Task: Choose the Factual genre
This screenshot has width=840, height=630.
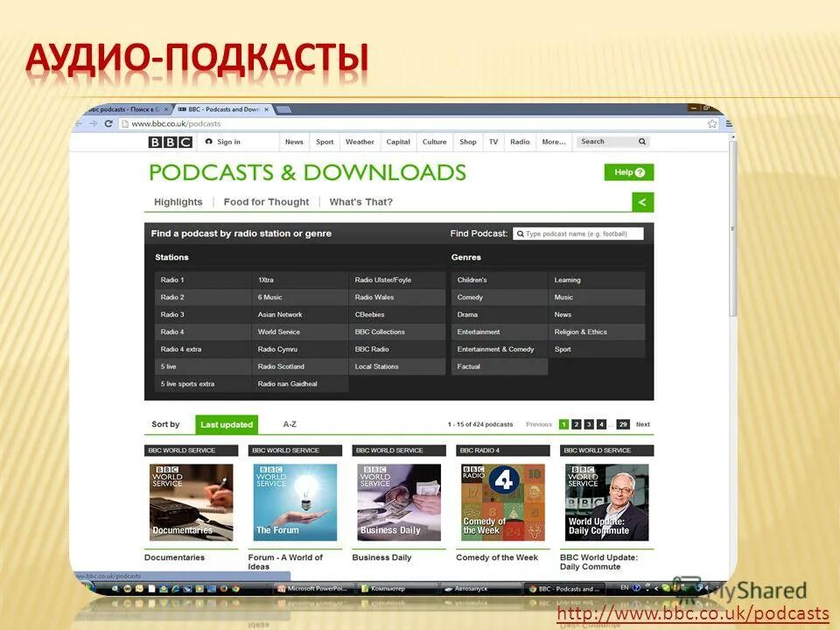Action: (500, 367)
